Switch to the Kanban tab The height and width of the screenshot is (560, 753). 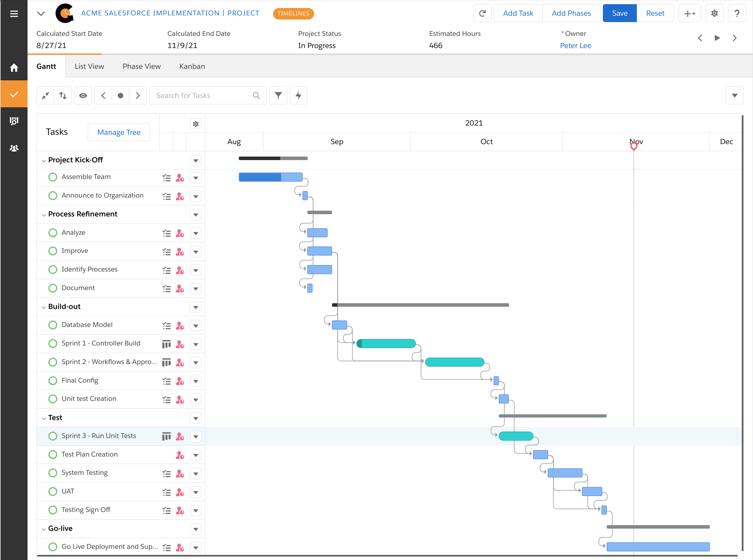(x=192, y=66)
